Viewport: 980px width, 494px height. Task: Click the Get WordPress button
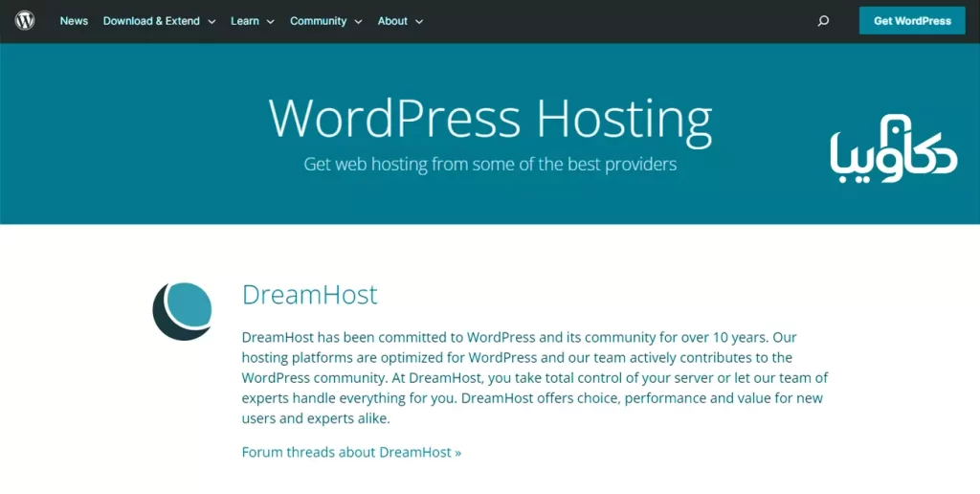[912, 21]
